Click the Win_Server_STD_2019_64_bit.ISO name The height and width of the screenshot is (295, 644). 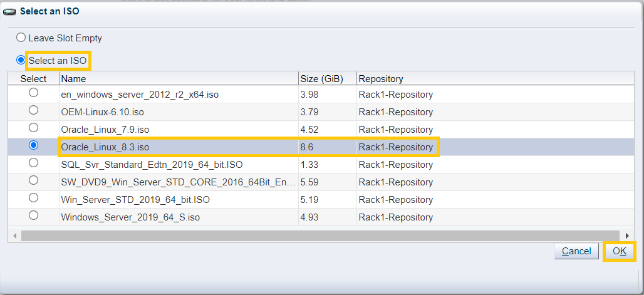point(135,200)
